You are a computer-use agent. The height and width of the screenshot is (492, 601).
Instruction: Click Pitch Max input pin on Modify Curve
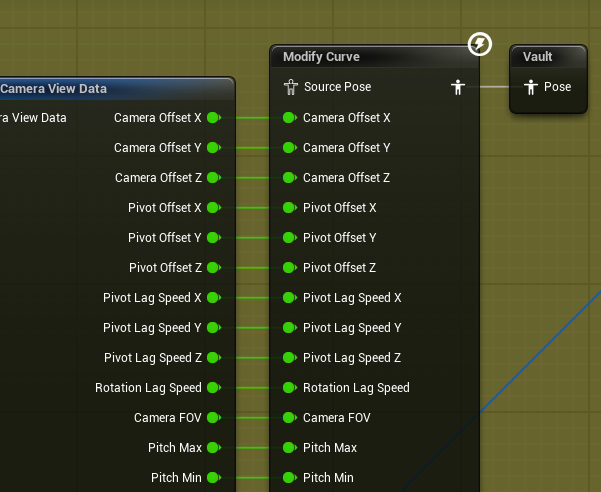click(x=290, y=447)
